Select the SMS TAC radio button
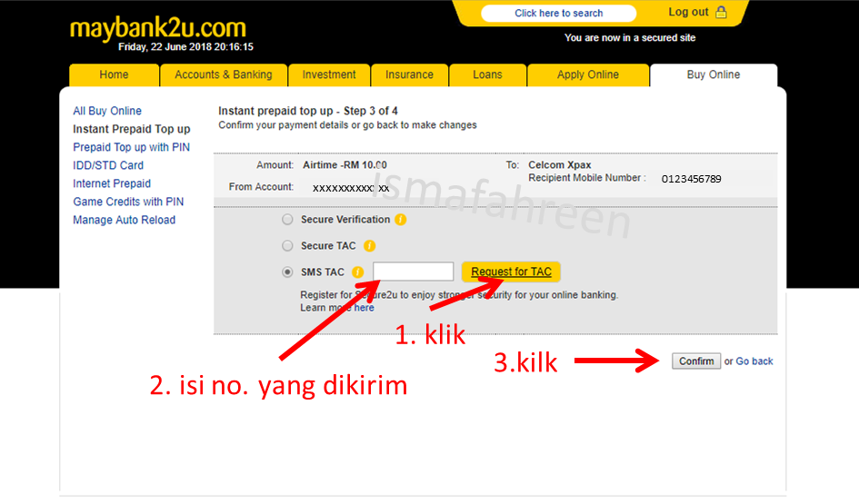Viewport: 859px width, 504px height. pos(287,272)
